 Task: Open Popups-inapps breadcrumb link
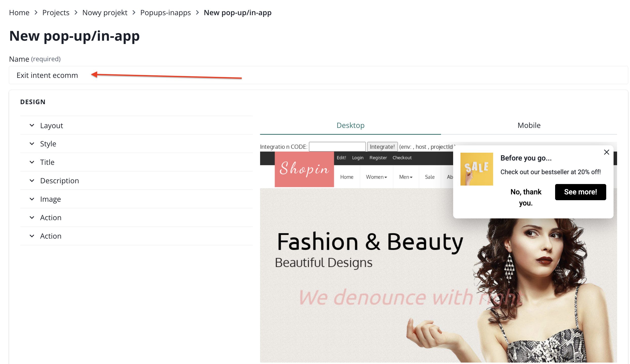(x=165, y=13)
